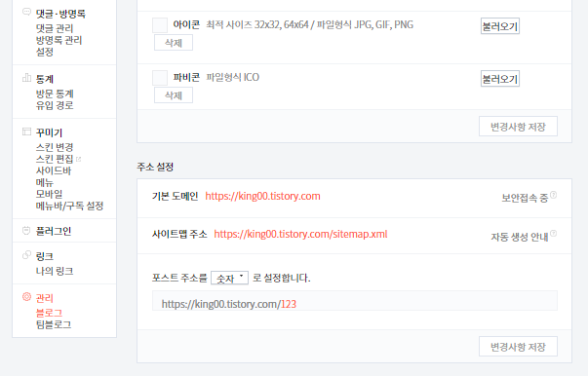Click 댓글·방명록 section heading
Screen dimensions: 588x376
pyautogui.click(x=60, y=14)
